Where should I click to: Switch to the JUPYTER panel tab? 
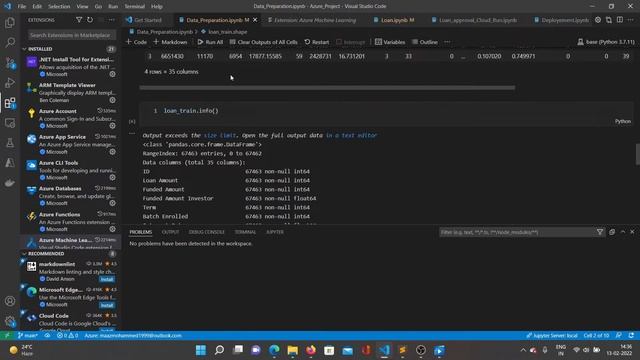(275, 232)
